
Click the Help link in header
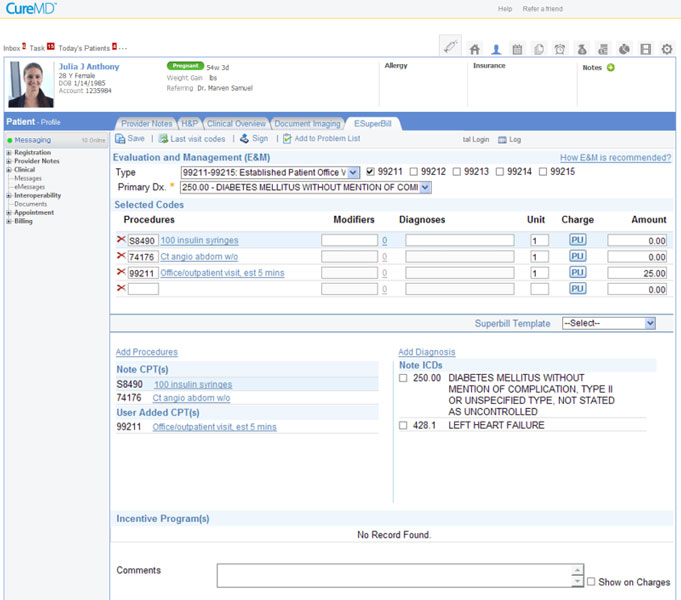click(x=505, y=9)
